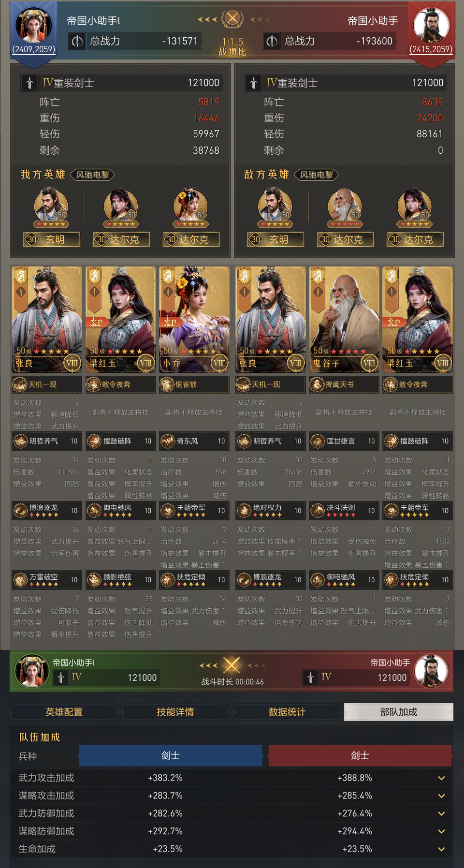Expand the 生命加成 row chevron
This screenshot has width=464, height=868.
coord(441,849)
